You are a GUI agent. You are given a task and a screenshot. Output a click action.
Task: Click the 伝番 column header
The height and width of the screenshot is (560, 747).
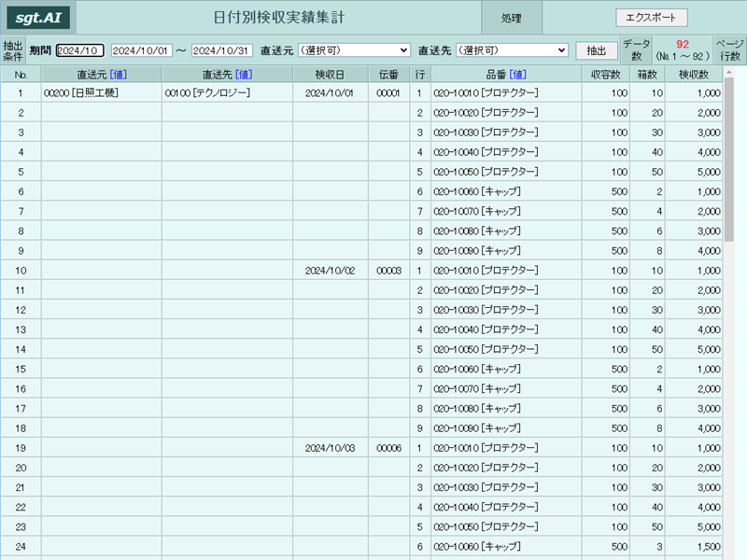[x=388, y=75]
